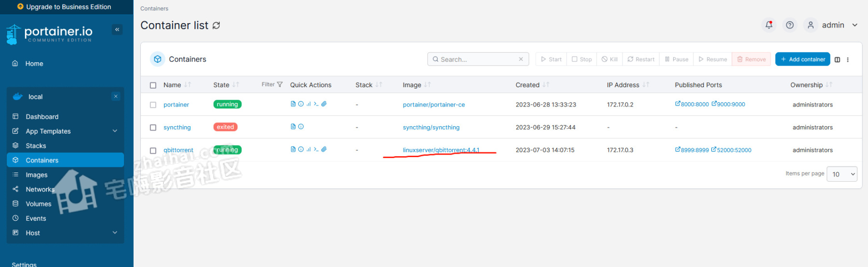Select Containers in the sidebar
The image size is (868, 267).
tap(65, 160)
